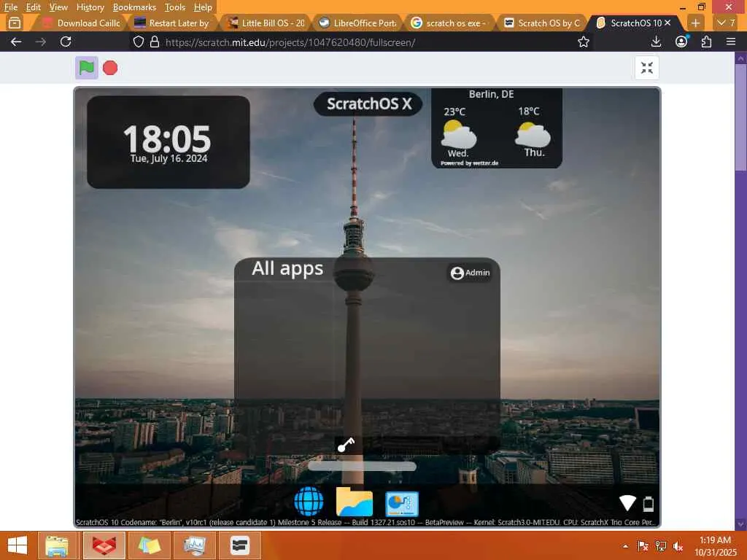Image resolution: width=747 pixels, height=560 pixels.
Task: Click the muted volume tray icon
Action: (678, 546)
